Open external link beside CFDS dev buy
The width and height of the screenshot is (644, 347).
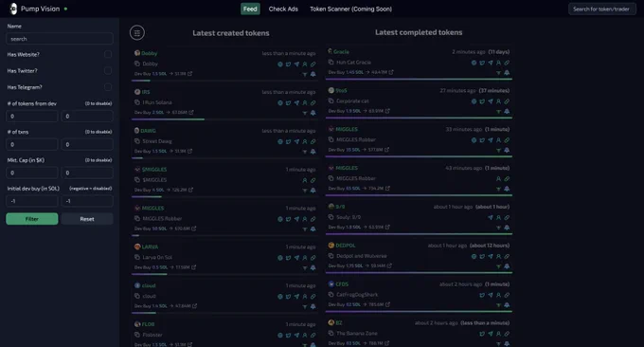tap(387, 304)
